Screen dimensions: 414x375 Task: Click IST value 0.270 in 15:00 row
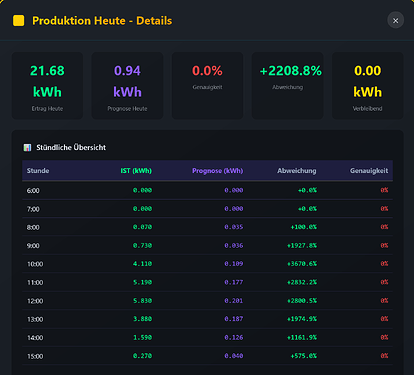pyautogui.click(x=142, y=356)
